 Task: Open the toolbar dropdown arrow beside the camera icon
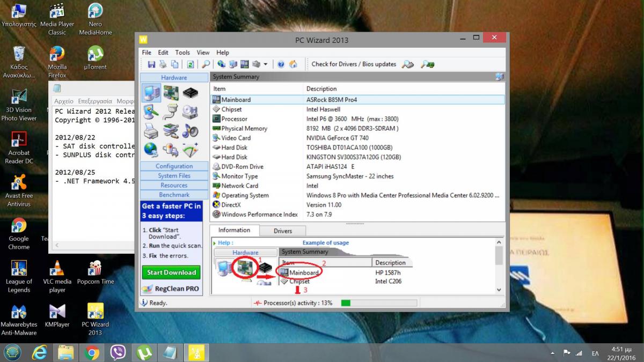[x=265, y=64]
